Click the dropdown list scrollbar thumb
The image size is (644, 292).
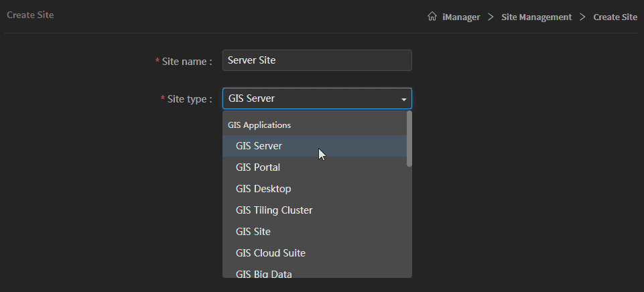pos(409,139)
